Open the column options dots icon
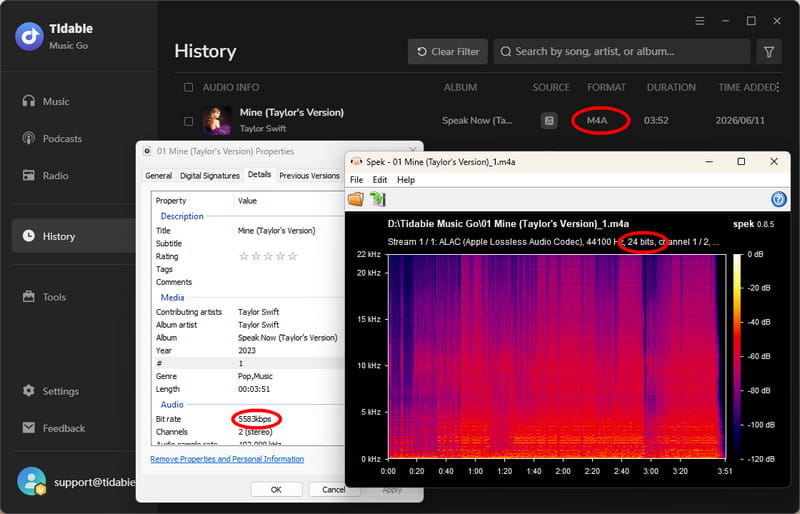The image size is (800, 514). 778,87
